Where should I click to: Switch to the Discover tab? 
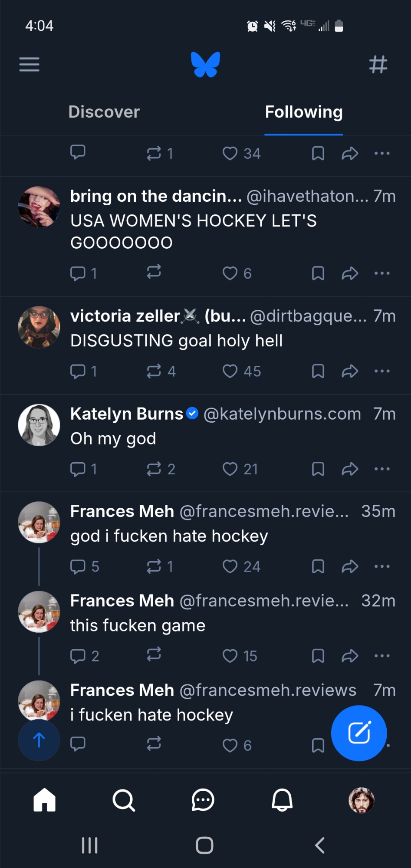tap(104, 112)
